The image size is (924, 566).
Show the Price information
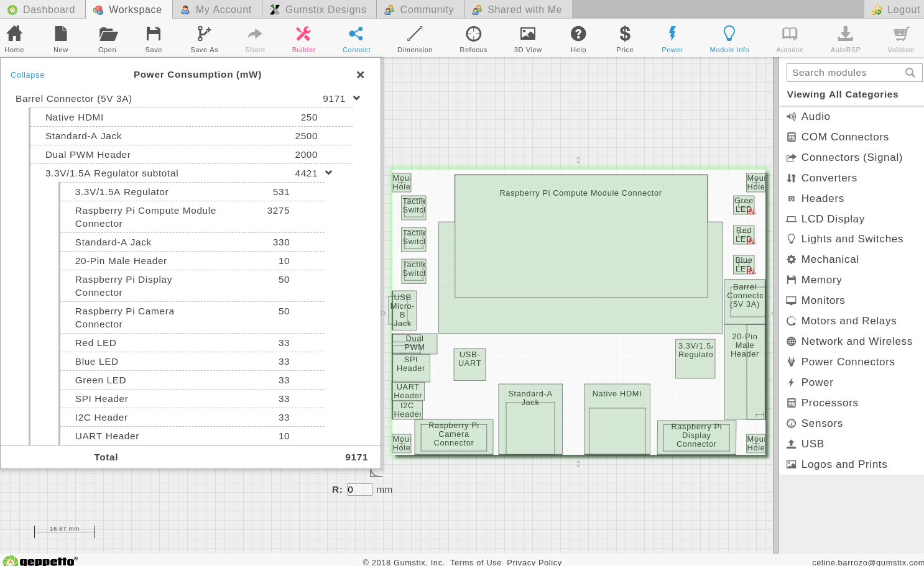(625, 39)
